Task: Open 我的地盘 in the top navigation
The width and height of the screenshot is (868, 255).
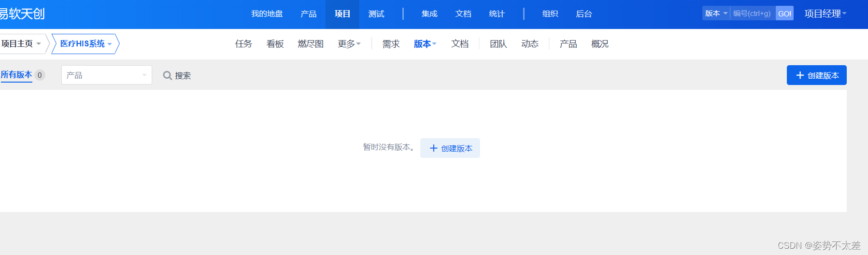Action: pos(267,14)
